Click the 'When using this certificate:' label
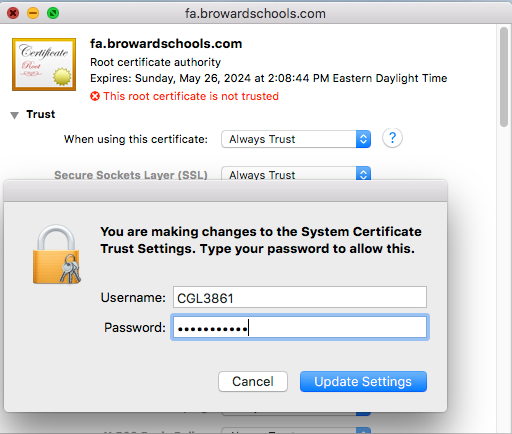Image resolution: width=512 pixels, height=434 pixels. (x=136, y=139)
